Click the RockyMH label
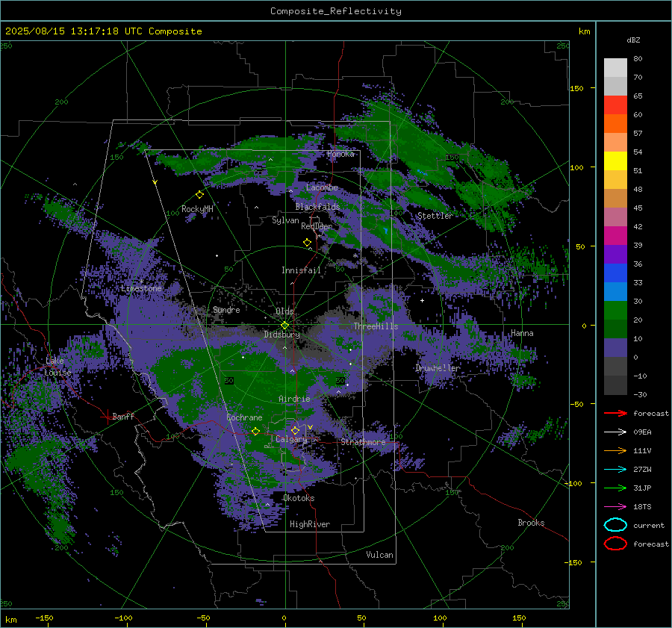 pos(197,209)
